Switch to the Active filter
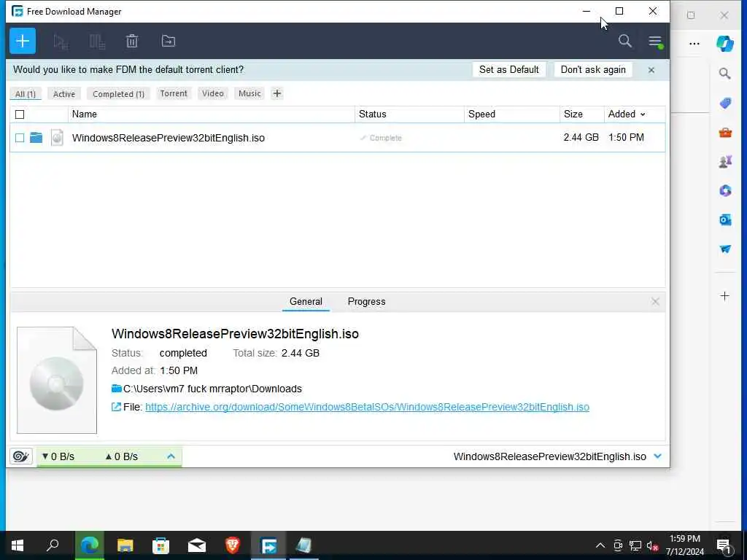Viewport: 747px width, 560px height. pos(64,94)
